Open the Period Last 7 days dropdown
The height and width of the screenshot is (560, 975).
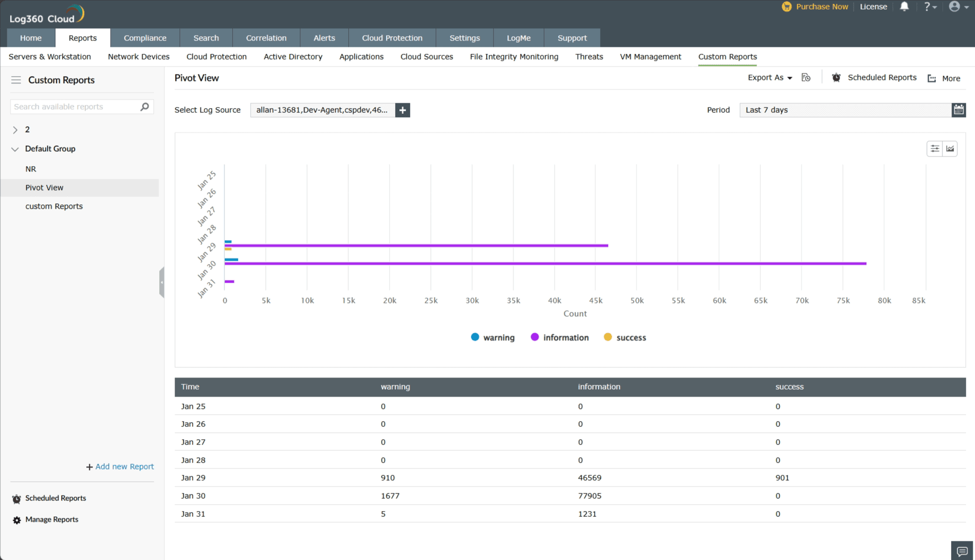845,110
